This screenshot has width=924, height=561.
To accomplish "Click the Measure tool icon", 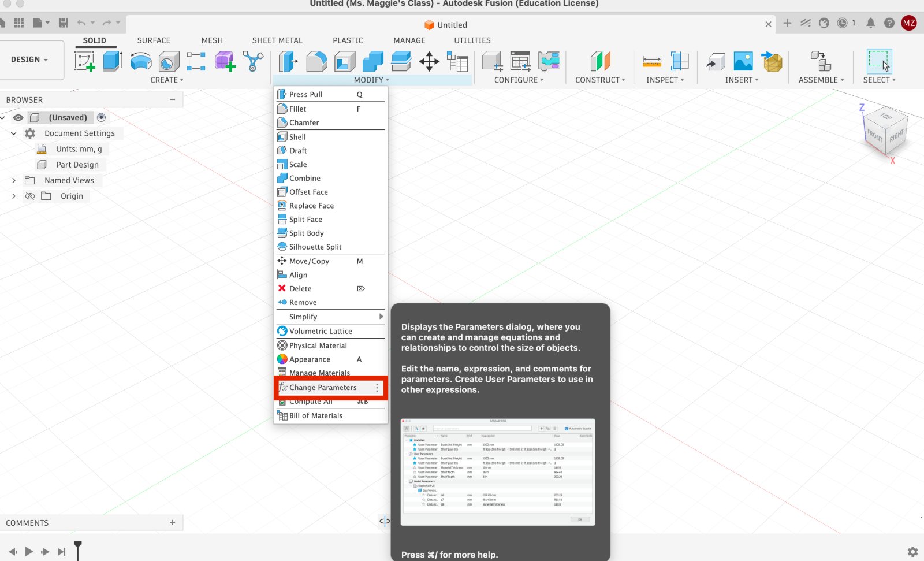I will point(652,61).
